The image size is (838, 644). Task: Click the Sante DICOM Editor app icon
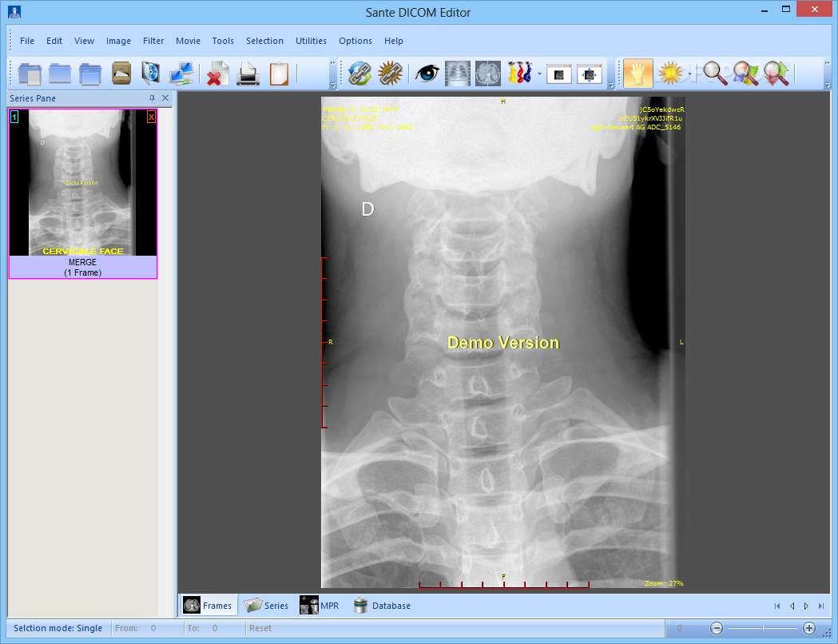point(14,12)
